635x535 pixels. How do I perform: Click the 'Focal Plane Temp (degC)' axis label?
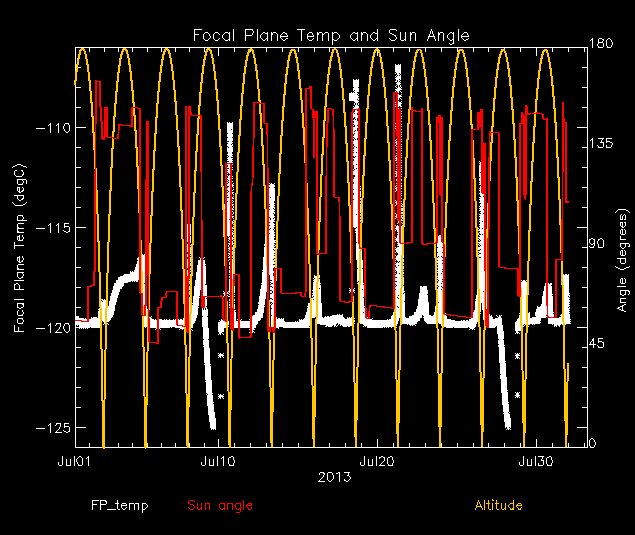(x=19, y=246)
